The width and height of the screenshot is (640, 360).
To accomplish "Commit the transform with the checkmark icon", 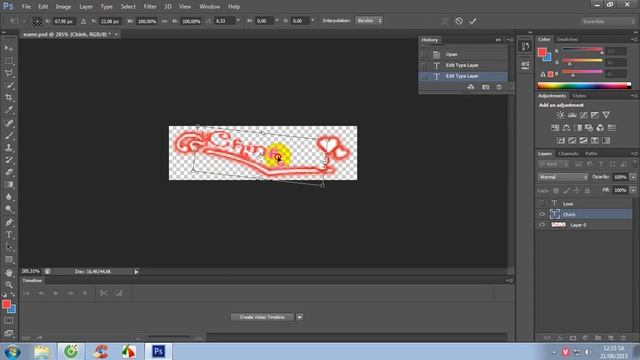I will (473, 21).
